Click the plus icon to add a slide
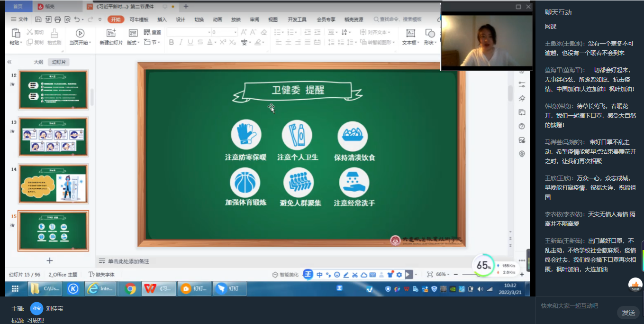 50,260
